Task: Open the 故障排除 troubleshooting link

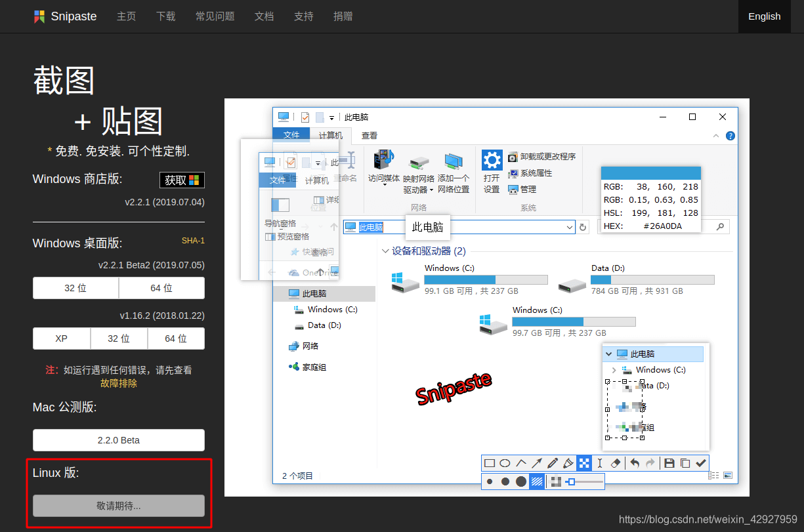Action: coord(119,383)
